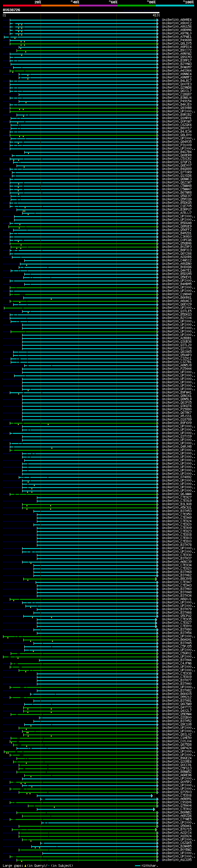197x868 pixels.
Task: Open hit UniRef100_A4S964
Action: (x=176, y=71)
